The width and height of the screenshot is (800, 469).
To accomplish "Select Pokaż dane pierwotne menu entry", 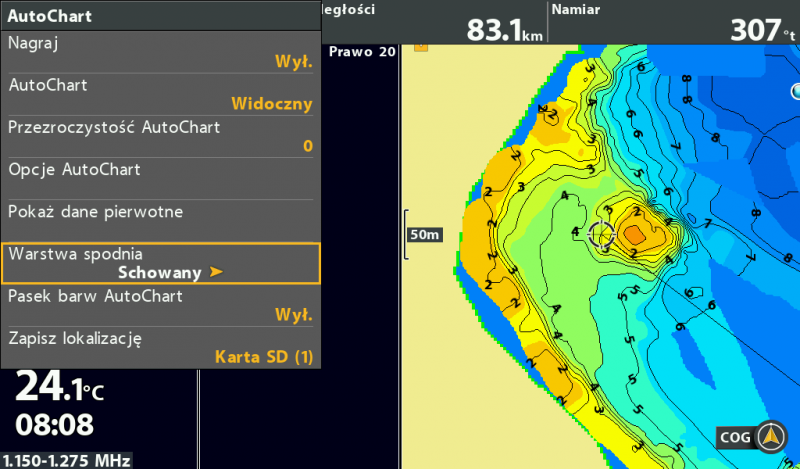I will pyautogui.click(x=160, y=212).
